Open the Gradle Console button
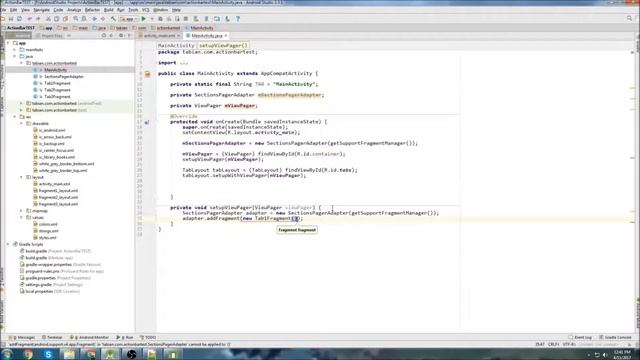The image size is (640, 360). [616, 338]
